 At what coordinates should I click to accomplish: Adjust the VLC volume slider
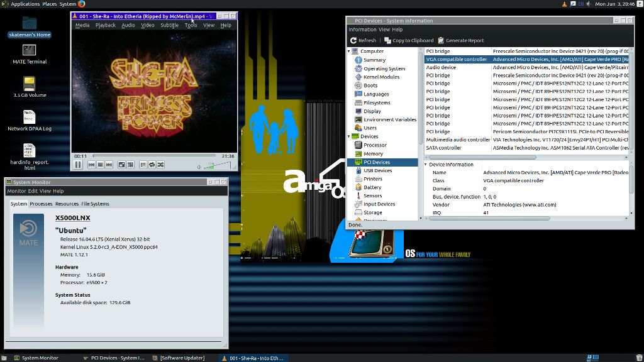[217, 165]
